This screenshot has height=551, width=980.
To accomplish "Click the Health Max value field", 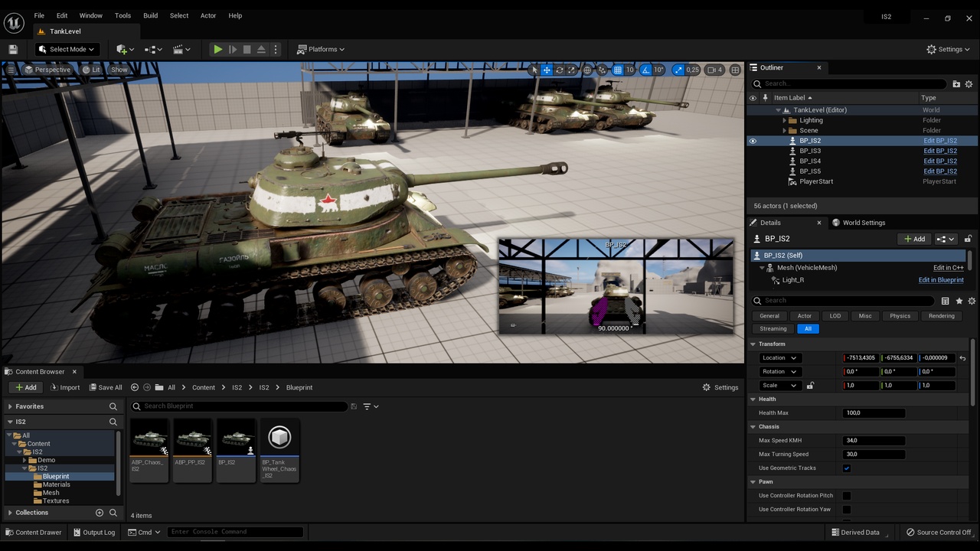I will (874, 413).
